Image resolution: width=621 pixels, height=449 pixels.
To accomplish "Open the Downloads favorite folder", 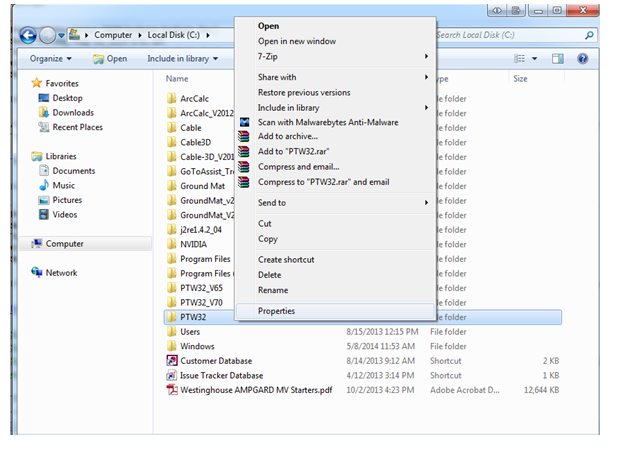I will pyautogui.click(x=73, y=113).
